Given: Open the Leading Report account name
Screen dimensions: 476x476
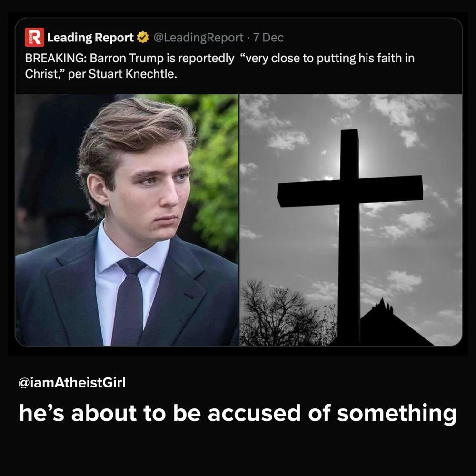Looking at the screenshot, I should 90,37.
